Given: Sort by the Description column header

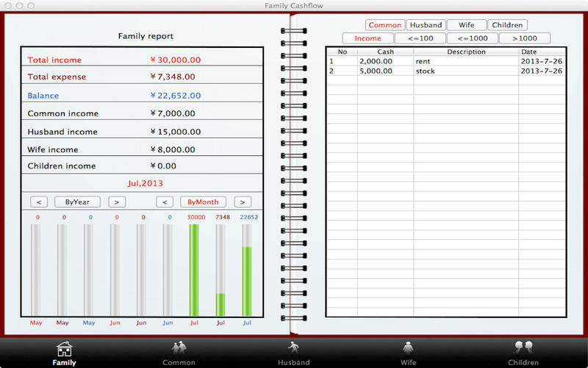Looking at the screenshot, I should pos(466,52).
